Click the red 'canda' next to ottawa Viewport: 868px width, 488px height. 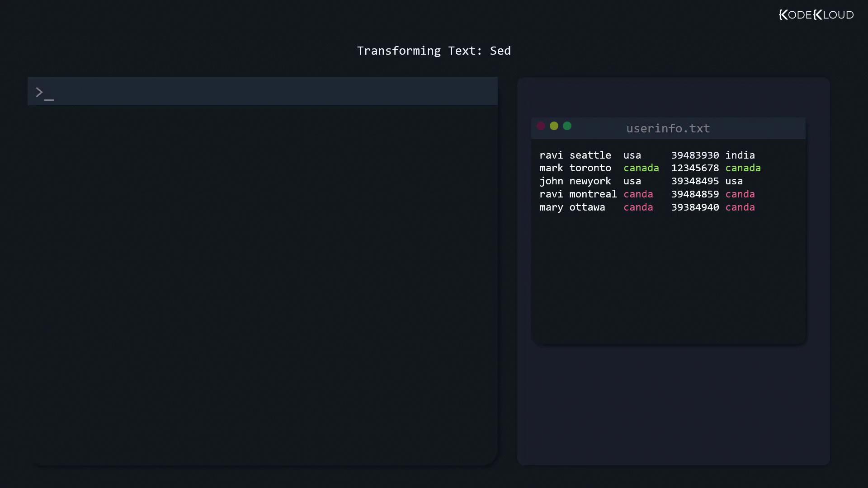638,207
